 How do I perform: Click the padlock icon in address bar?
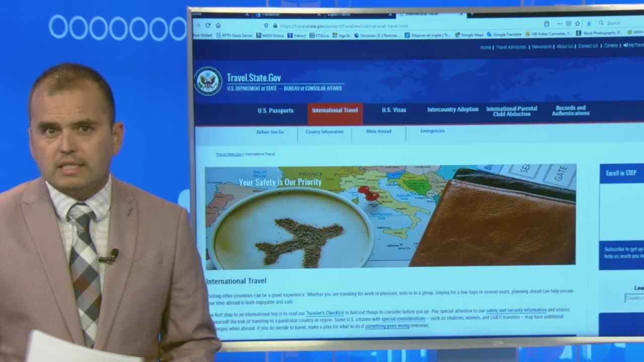275,26
